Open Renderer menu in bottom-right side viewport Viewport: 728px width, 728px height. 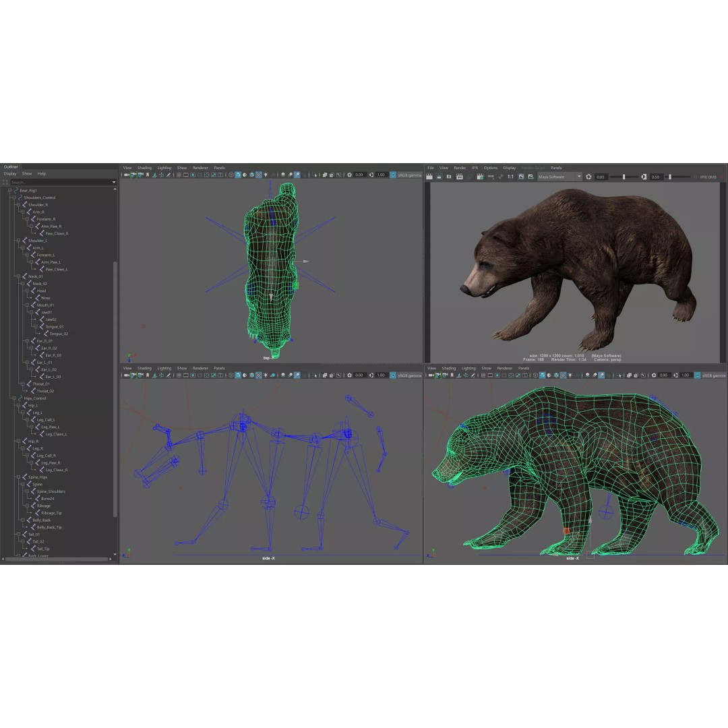(504, 368)
